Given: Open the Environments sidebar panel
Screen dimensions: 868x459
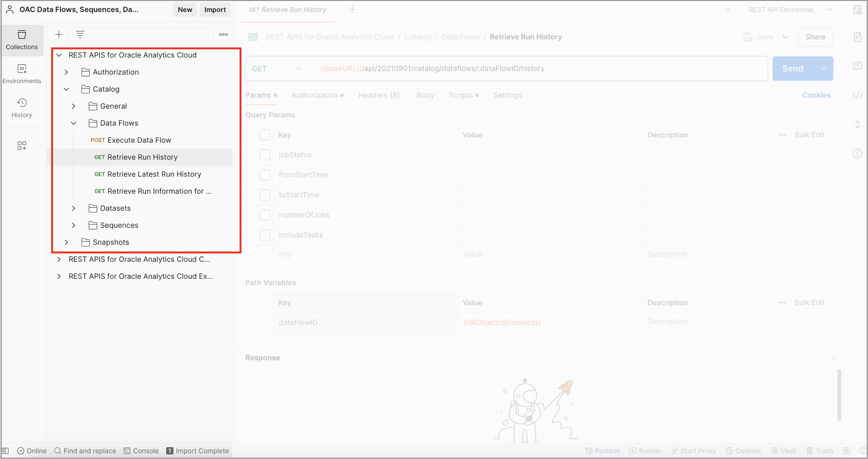Looking at the screenshot, I should click(22, 74).
